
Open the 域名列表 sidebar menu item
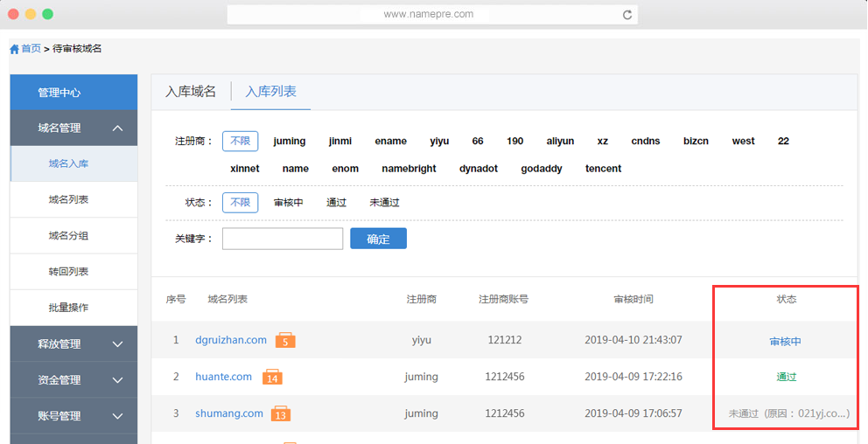click(68, 199)
